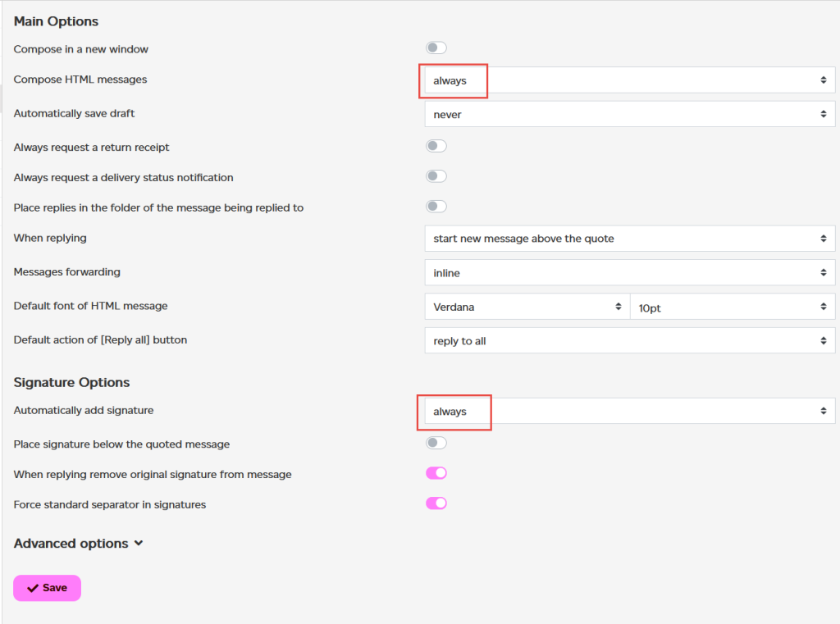
Task: Expand Advanced options section
Action: [x=78, y=543]
